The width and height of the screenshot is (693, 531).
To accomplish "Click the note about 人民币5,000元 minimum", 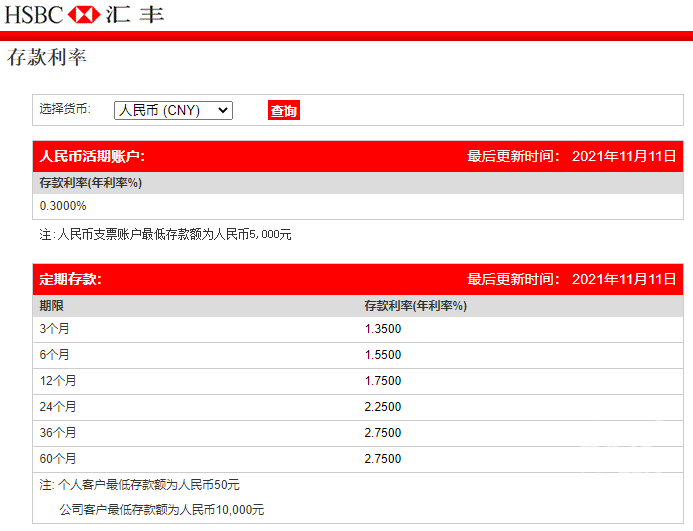I will click(x=165, y=234).
